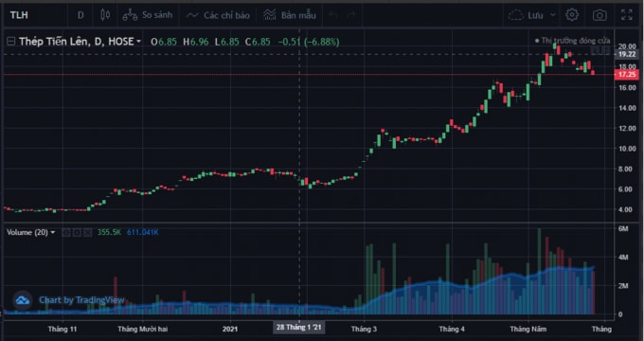Click the -0.51 (-6.88%) change value
Screen dimensions: 644x341
pos(309,42)
